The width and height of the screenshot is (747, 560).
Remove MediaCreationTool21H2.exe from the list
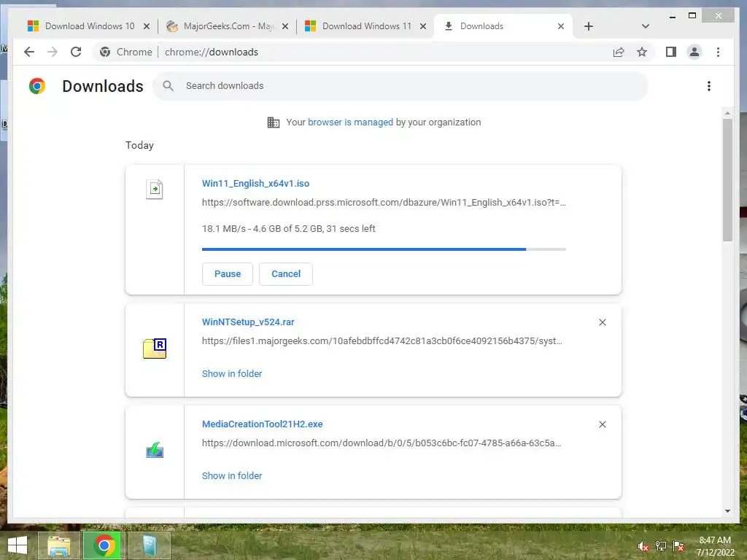[602, 424]
